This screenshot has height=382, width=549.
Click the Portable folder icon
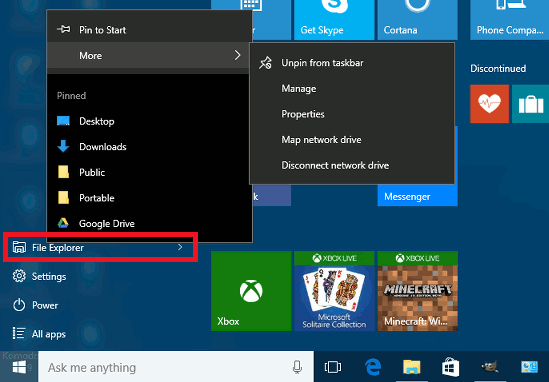click(63, 197)
